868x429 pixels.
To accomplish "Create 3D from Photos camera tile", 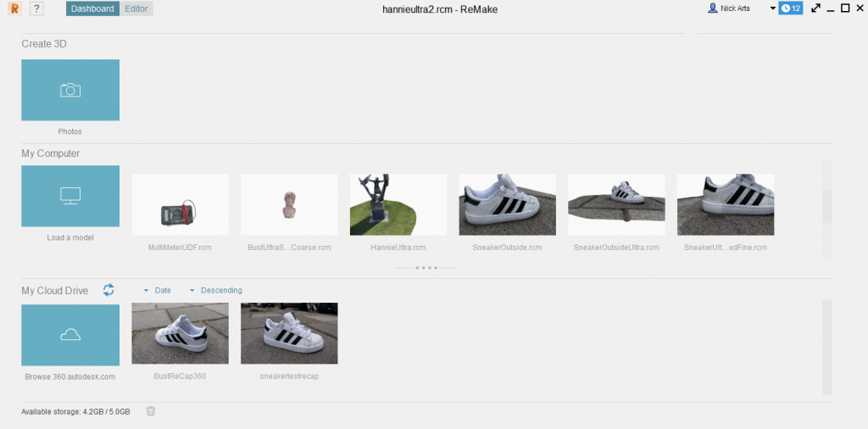I will coord(70,90).
